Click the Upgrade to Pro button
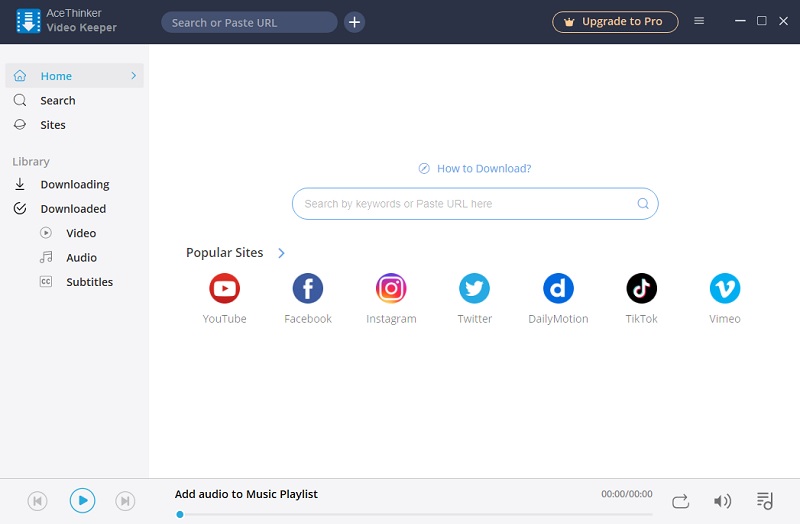 point(614,22)
